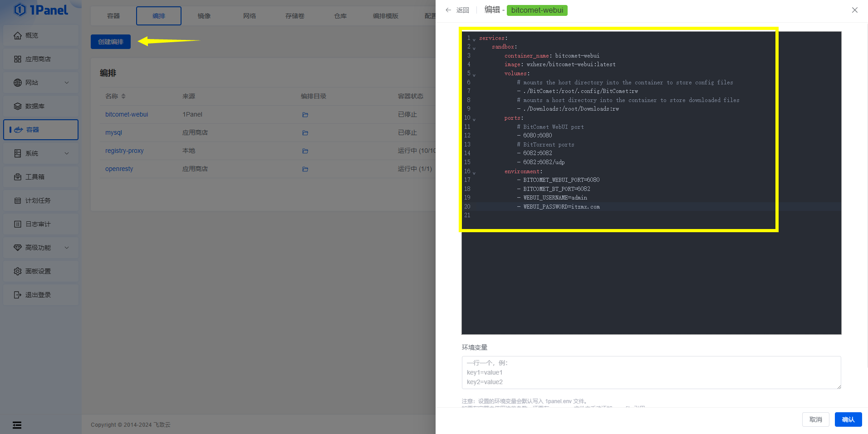
Task: Click the 网站 globe icon
Action: click(x=18, y=83)
